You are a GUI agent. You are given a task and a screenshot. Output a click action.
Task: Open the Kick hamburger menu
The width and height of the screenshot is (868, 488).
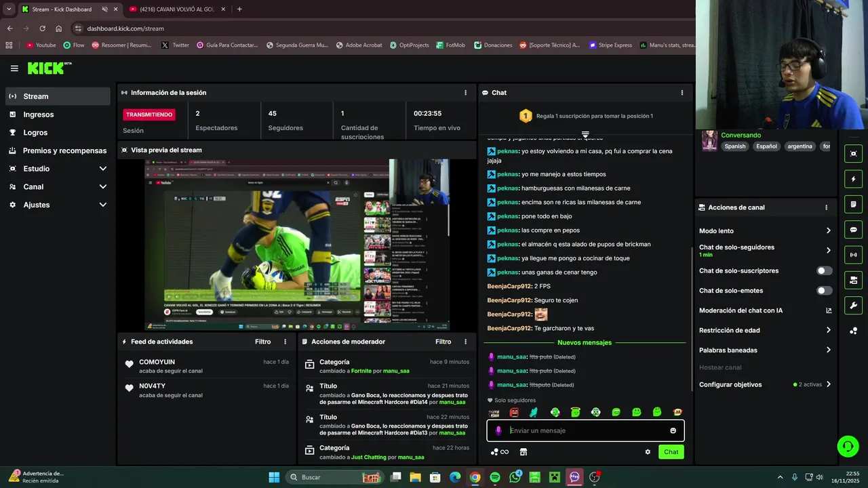(x=14, y=68)
